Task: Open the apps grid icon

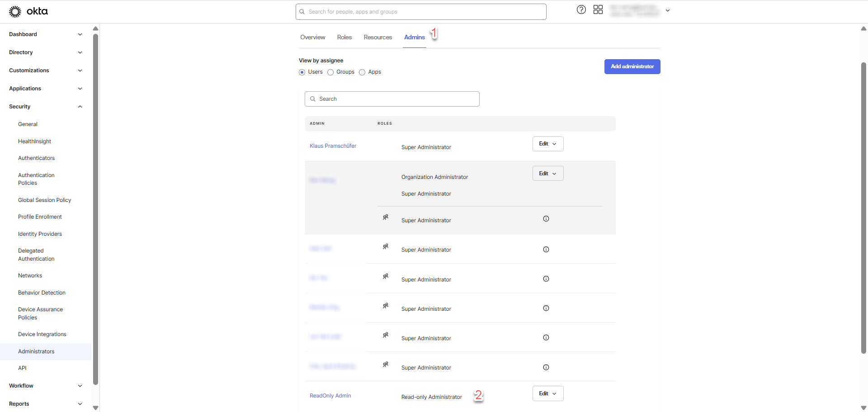Action: [x=598, y=10]
